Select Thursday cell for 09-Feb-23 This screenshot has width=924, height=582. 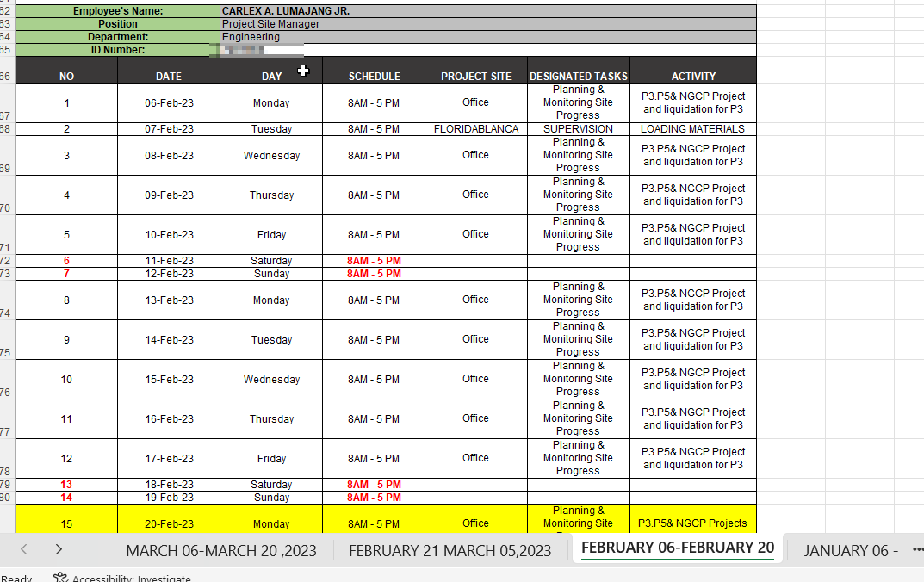[x=271, y=195]
